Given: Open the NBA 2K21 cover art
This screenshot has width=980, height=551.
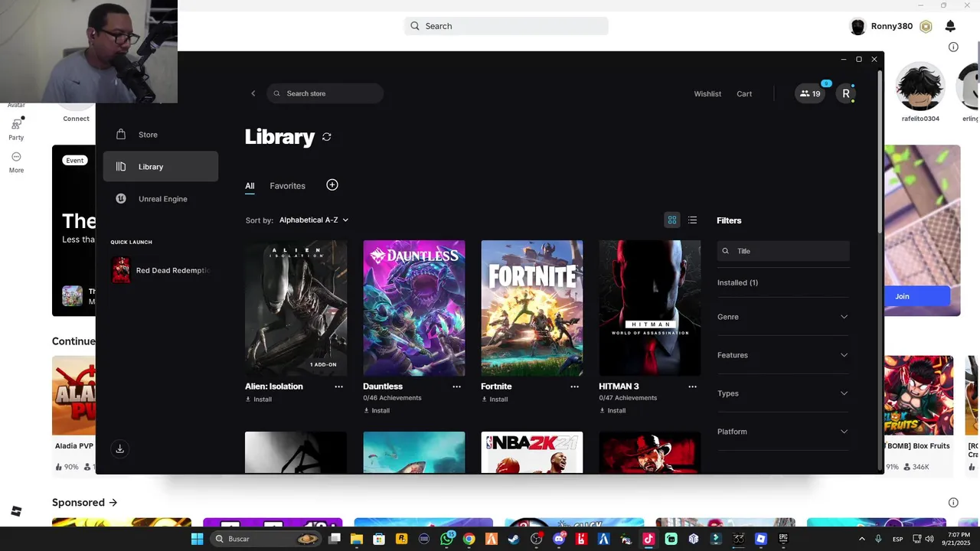Looking at the screenshot, I should tap(532, 452).
